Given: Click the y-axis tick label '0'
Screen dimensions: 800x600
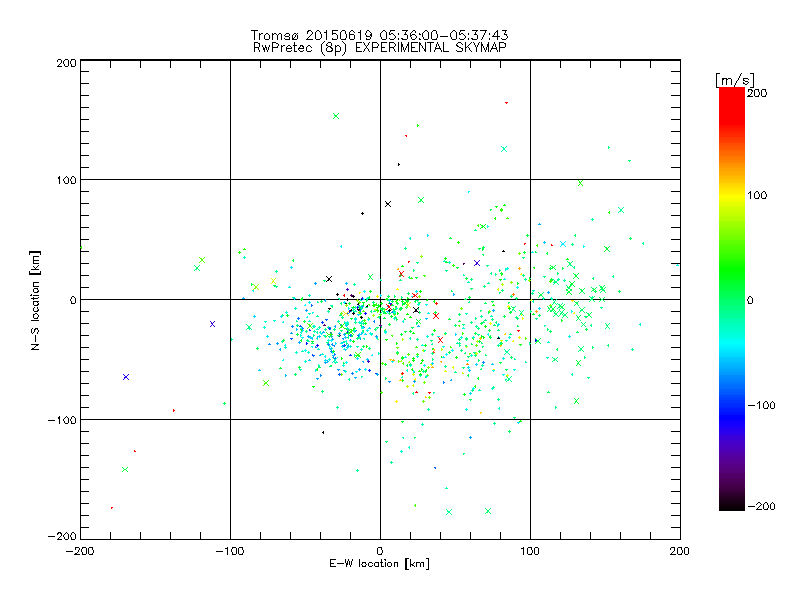Looking at the screenshot, I should [x=73, y=300].
